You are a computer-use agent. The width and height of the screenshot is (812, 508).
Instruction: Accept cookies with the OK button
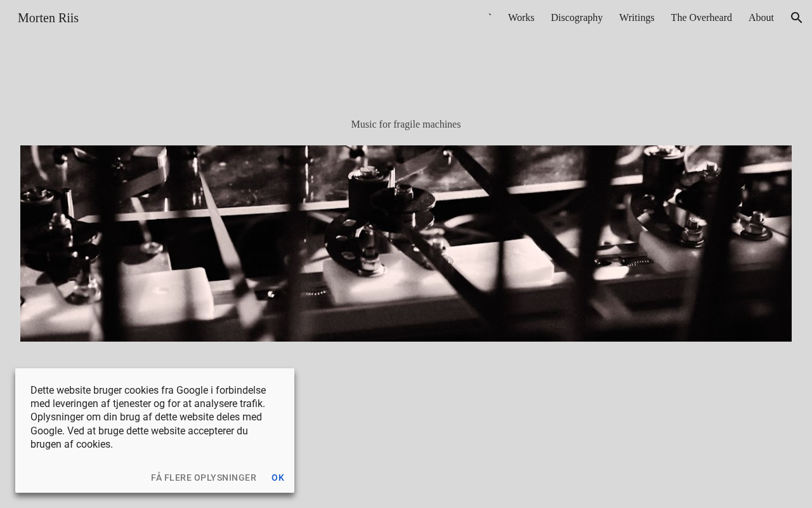(x=278, y=478)
